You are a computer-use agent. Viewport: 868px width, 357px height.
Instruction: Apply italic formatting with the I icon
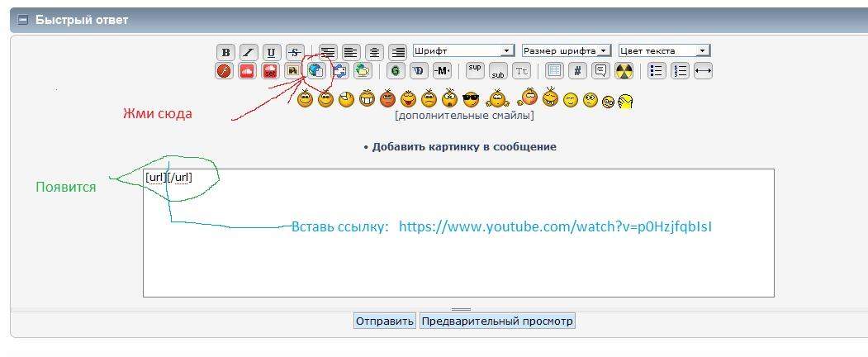click(x=249, y=53)
